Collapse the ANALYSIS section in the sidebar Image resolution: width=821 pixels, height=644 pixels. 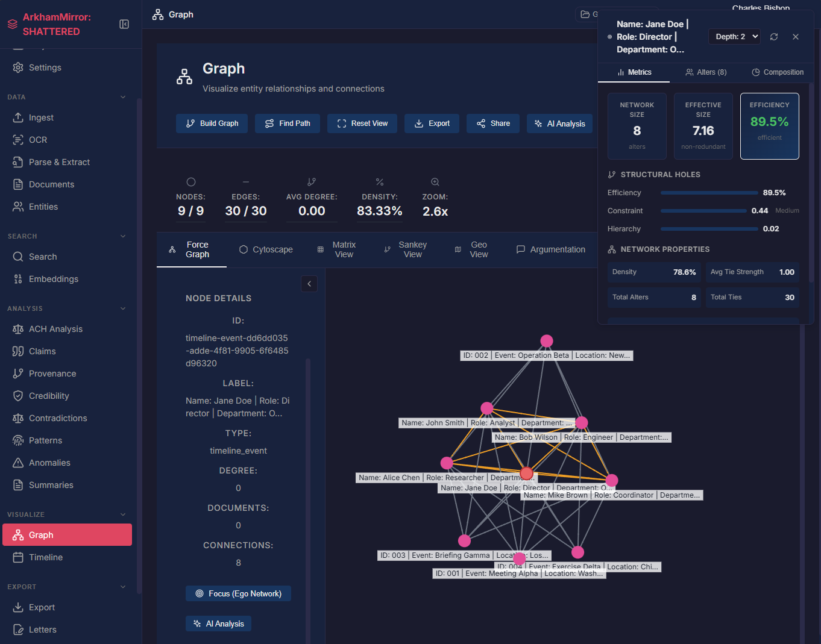[x=123, y=308]
